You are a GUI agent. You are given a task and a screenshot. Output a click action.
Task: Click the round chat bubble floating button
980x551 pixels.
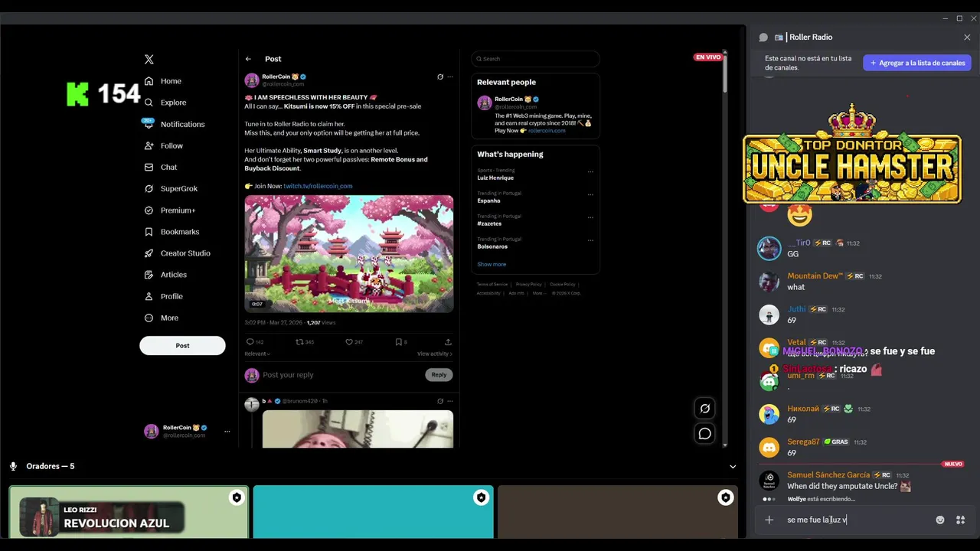tap(705, 434)
